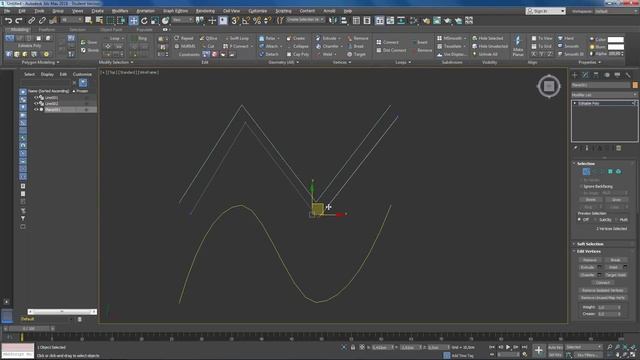Image resolution: width=640 pixels, height=360 pixels.
Task: Click the Weight value input field
Action: [607, 307]
